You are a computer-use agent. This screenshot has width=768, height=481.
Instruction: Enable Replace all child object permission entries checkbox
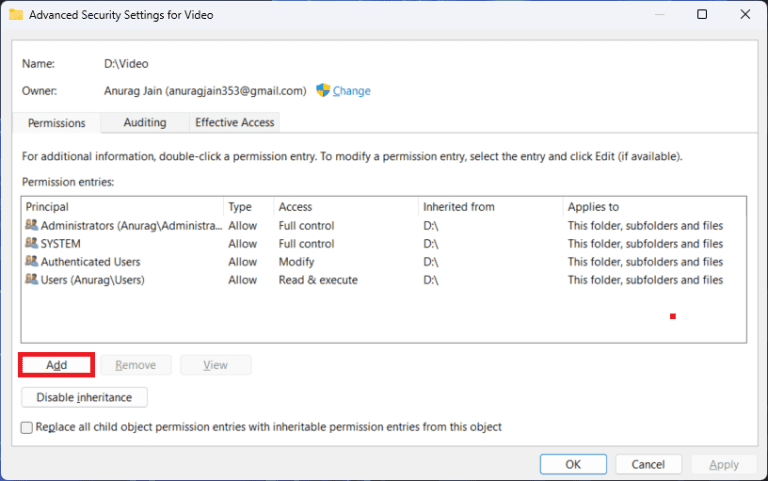[x=27, y=427]
